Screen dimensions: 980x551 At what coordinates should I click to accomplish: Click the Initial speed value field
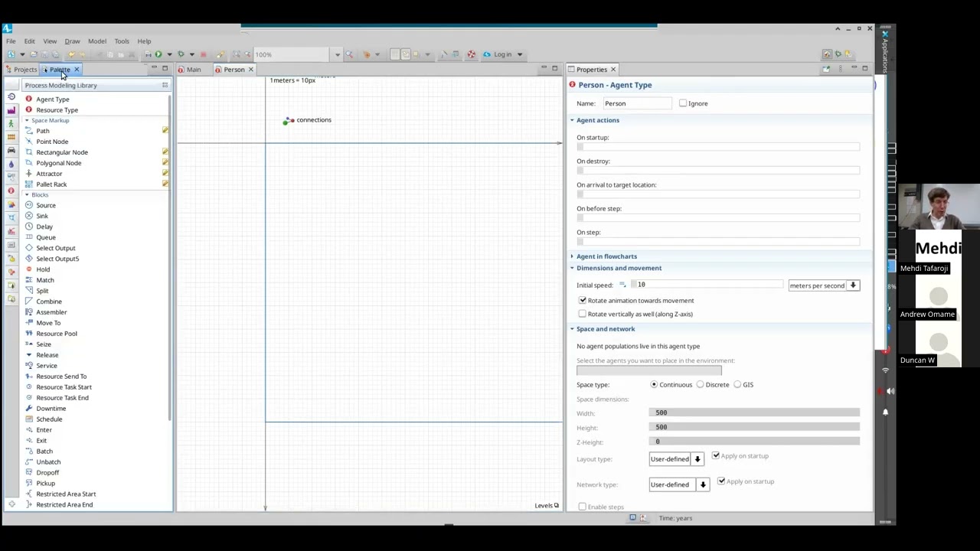[708, 285]
